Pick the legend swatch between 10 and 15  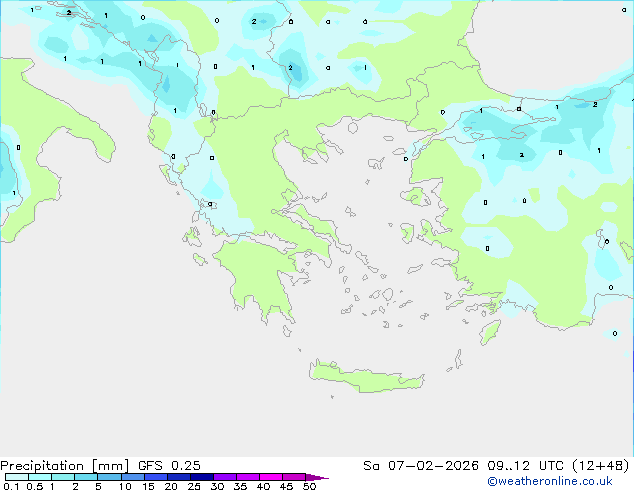tap(132, 477)
